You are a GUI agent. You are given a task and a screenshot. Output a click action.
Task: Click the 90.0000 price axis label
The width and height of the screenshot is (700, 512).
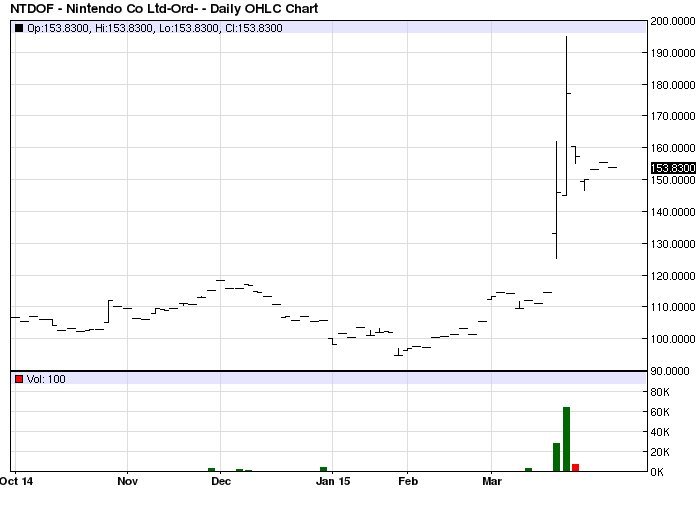tap(670, 371)
